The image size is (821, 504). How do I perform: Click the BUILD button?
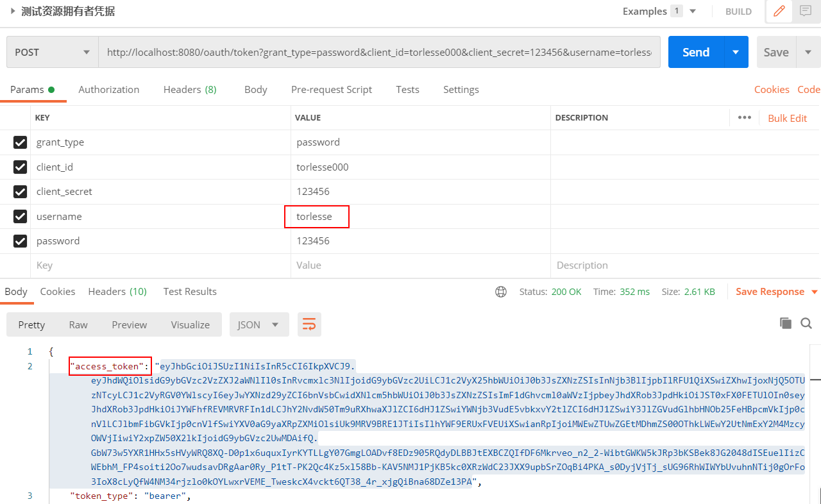pos(738,12)
